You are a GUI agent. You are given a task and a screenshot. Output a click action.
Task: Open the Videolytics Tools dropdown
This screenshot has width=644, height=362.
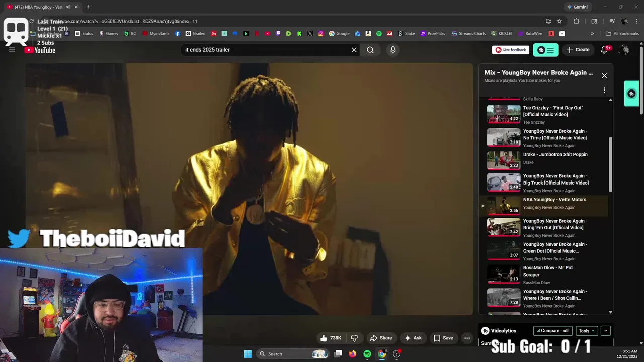(x=586, y=331)
